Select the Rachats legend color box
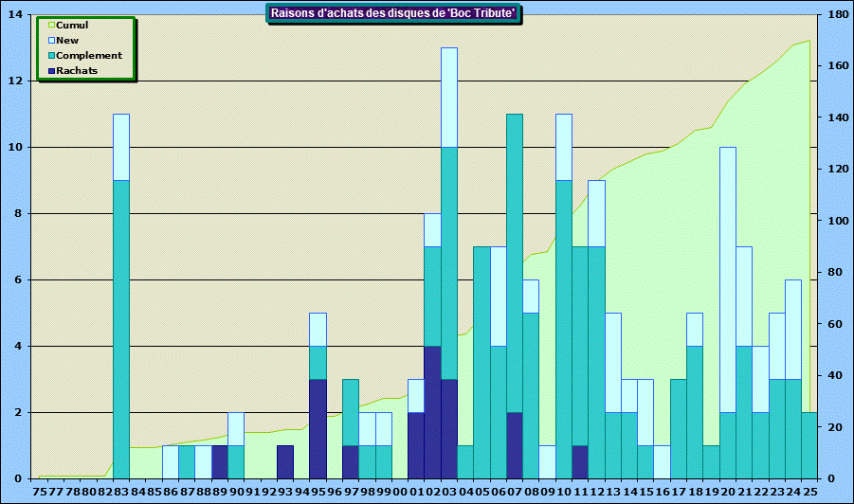Viewport: 854px width, 504px height. 49,70
